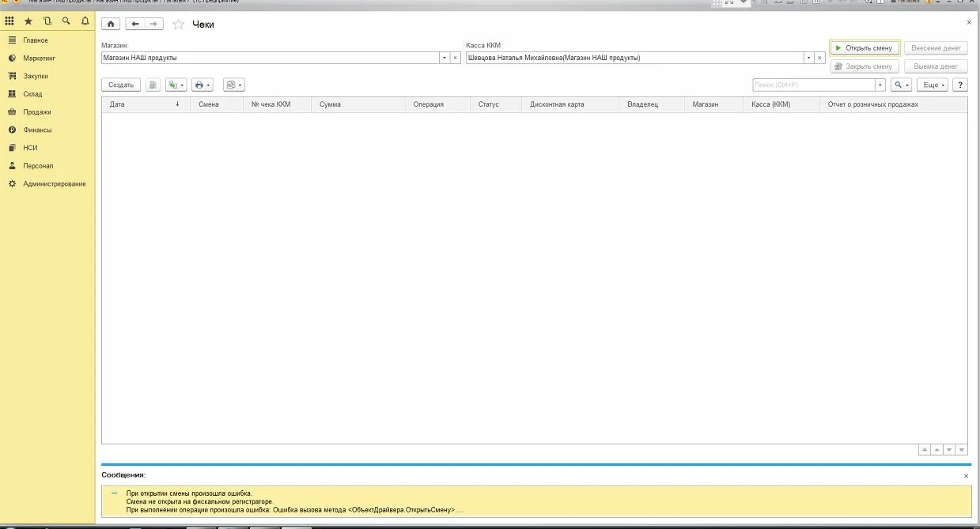Open the Склад section
This screenshot has height=529, width=980.
(32, 94)
